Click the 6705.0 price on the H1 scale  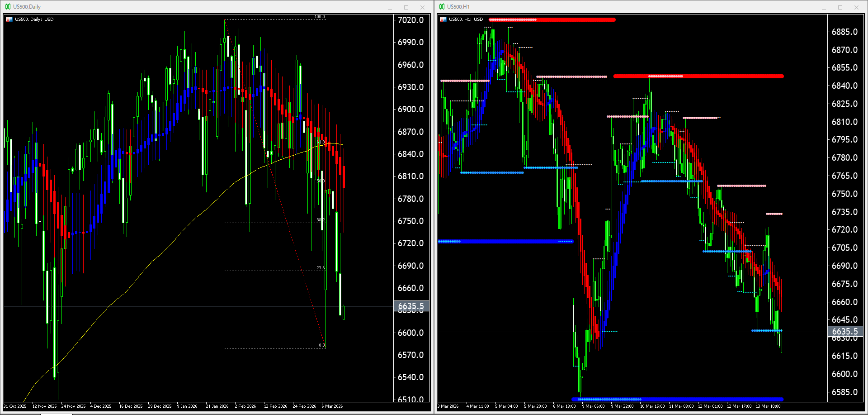pyautogui.click(x=845, y=248)
